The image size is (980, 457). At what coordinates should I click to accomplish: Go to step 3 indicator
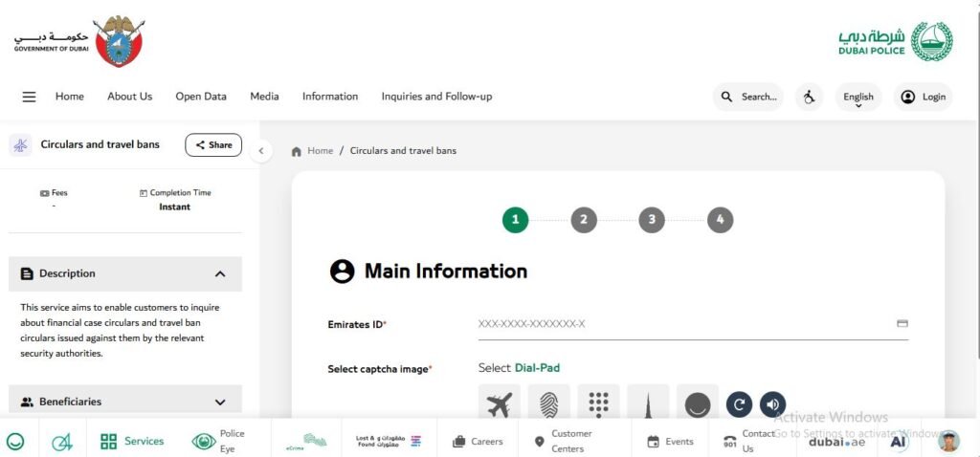652,220
